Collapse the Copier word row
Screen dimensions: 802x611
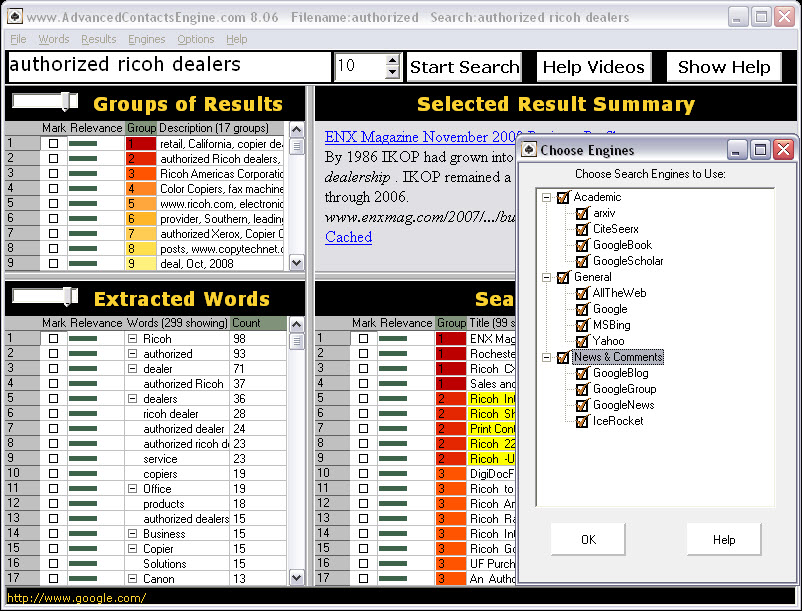pos(132,549)
